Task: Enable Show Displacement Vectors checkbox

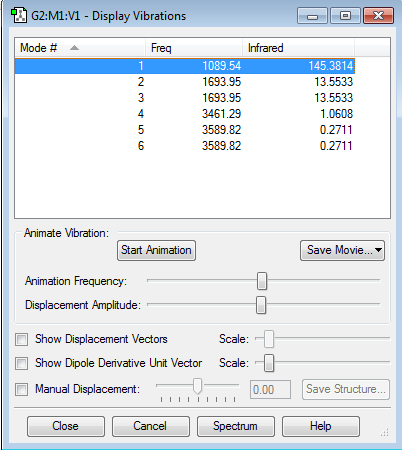Action: [x=22, y=340]
